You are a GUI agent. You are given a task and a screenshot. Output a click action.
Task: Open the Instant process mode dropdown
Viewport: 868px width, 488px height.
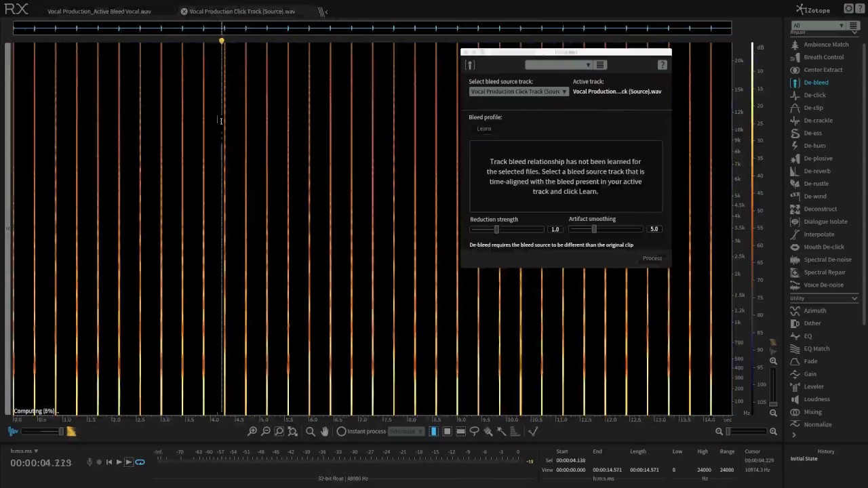406,432
